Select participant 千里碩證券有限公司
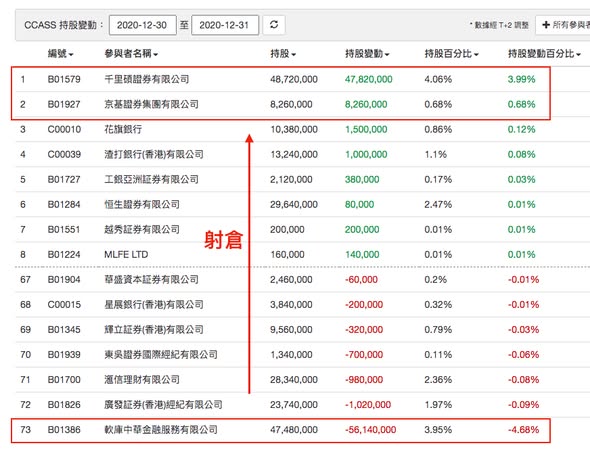590x452 pixels. point(146,79)
